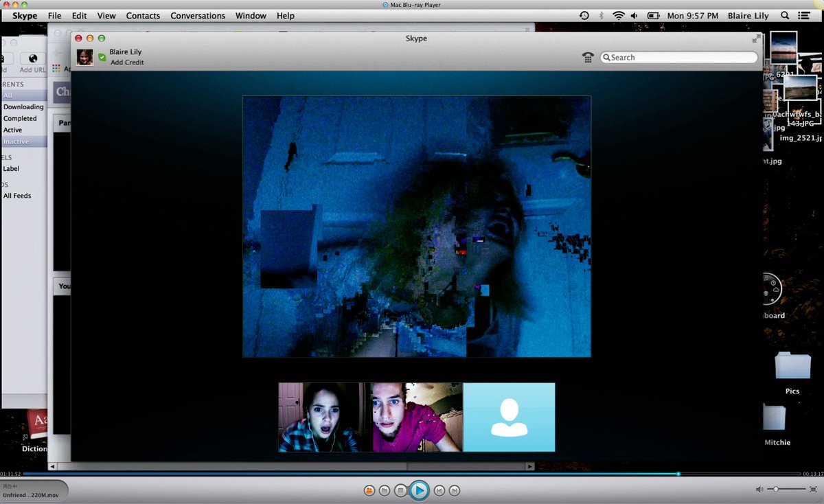This screenshot has width=824, height=504.
Task: Mute the Blu-ray player speaker icon
Action: pos(759,490)
